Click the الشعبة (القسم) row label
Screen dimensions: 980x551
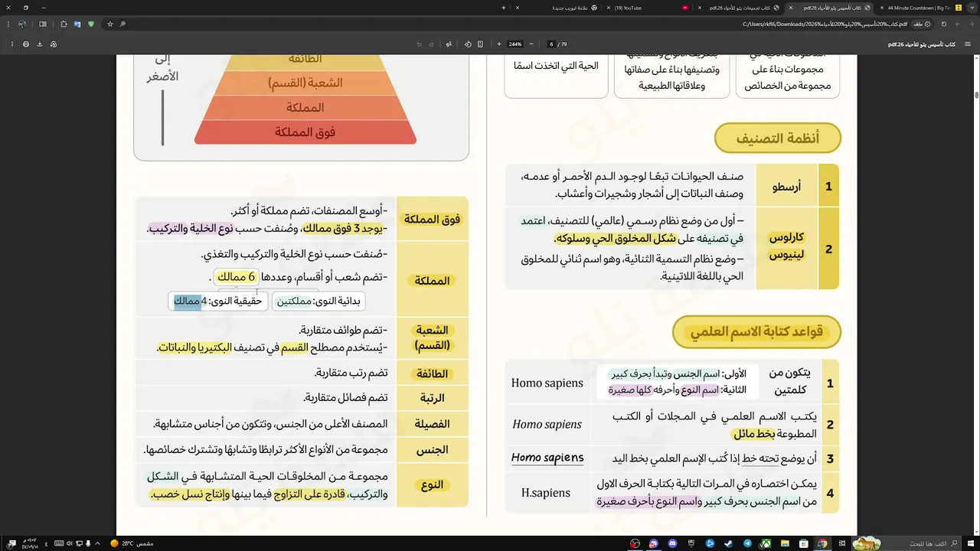[x=432, y=337]
